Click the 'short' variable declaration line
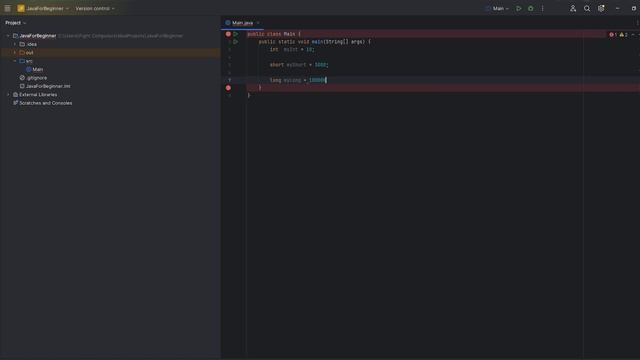640x360 pixels. tap(299, 64)
